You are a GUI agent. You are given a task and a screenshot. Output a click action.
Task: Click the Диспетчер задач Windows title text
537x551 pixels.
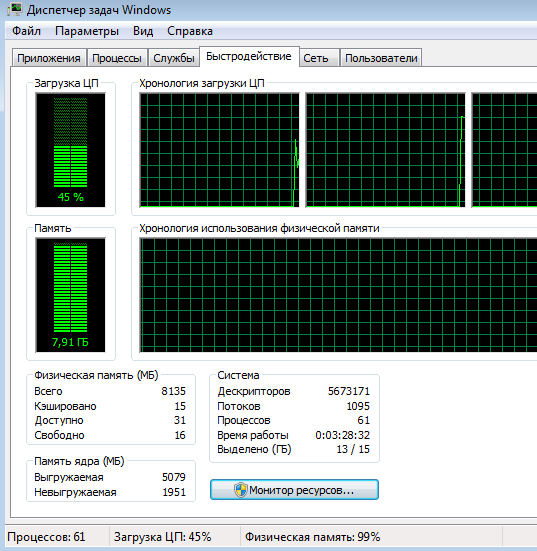[99, 10]
